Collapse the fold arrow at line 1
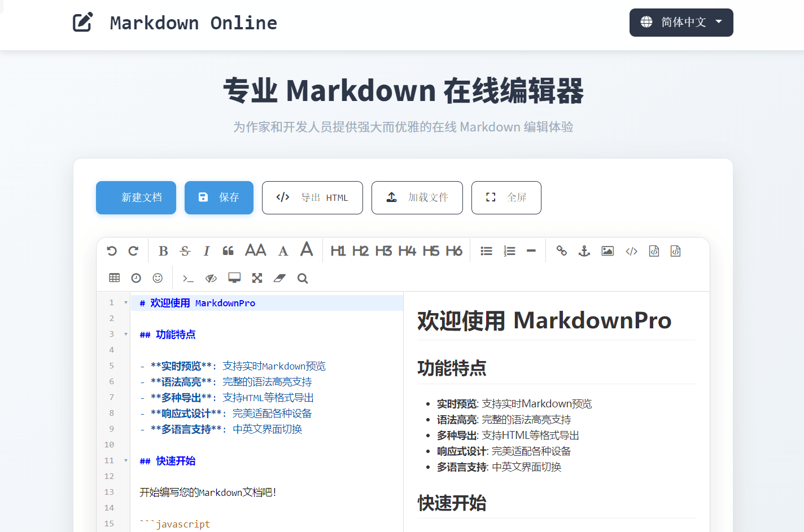The width and height of the screenshot is (804, 532). (126, 303)
